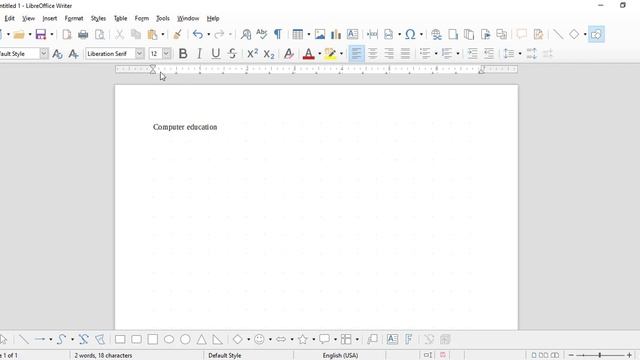Viewport: 640px width, 360px height.
Task: Insert a table with the grid icon
Action: 298,34
